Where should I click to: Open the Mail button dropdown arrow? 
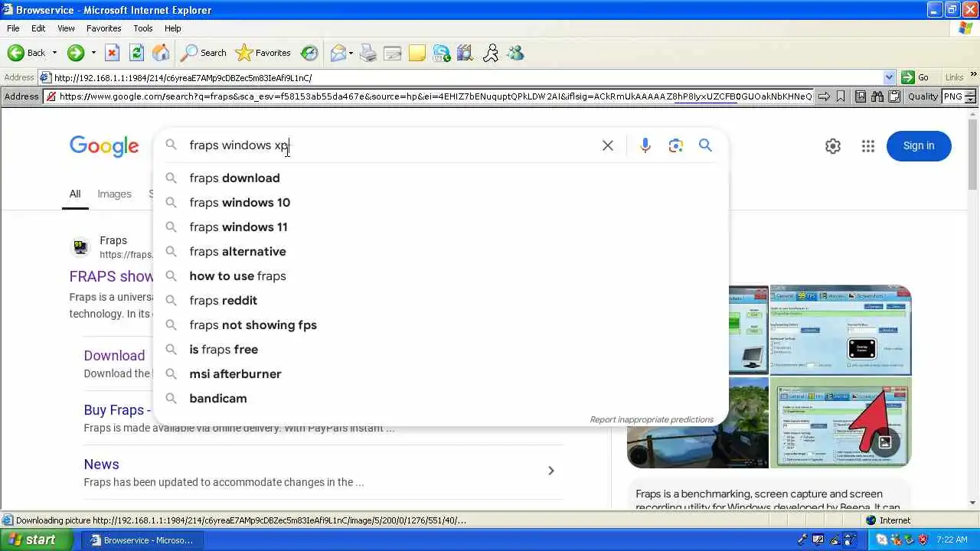tap(351, 53)
